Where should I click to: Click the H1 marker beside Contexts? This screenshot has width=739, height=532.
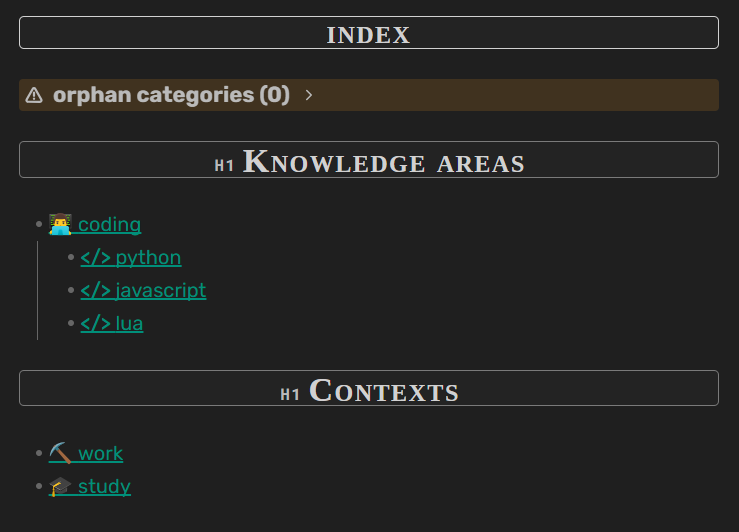coord(290,394)
